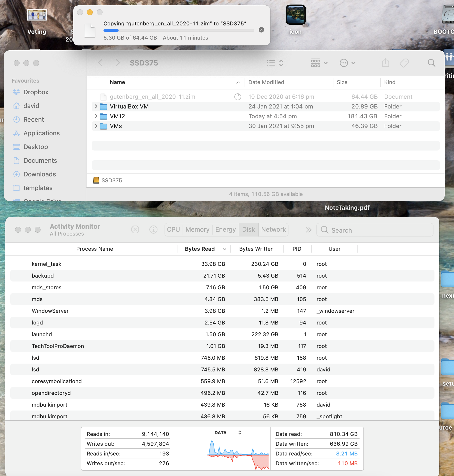454x476 pixels.
Task: Go back in Finder SSD375 window
Action: (100, 63)
